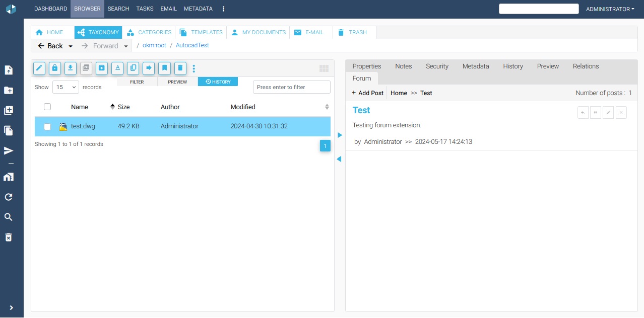Click the copy document icon in toolbar

133,68
